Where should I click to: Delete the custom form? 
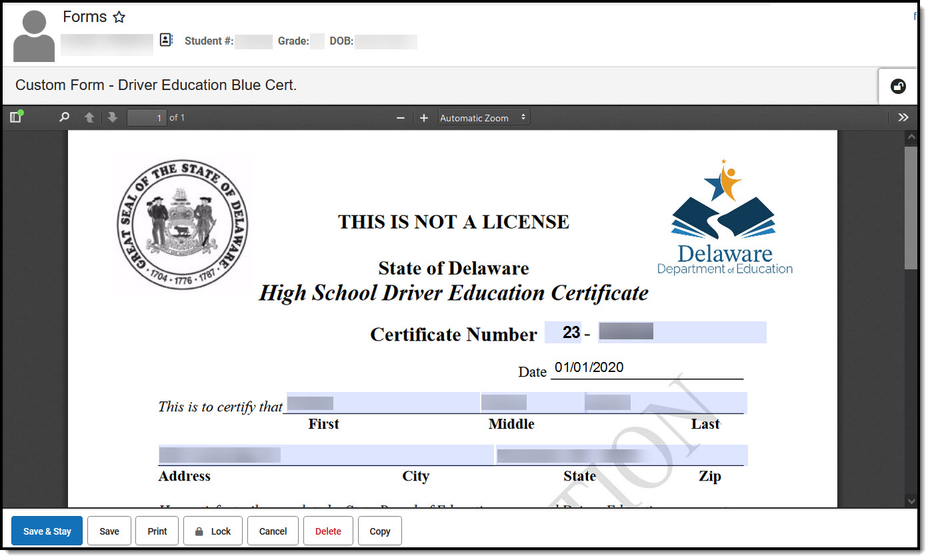coord(328,531)
